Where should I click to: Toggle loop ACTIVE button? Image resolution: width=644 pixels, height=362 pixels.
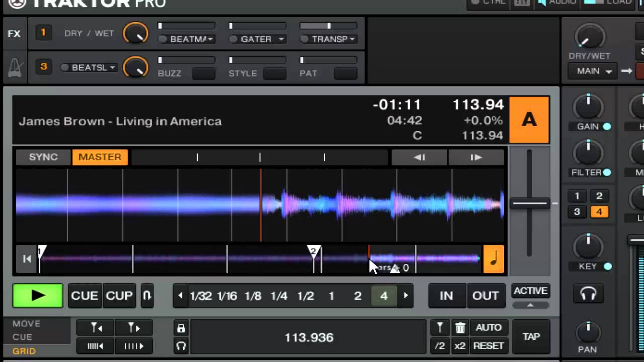coord(530,291)
